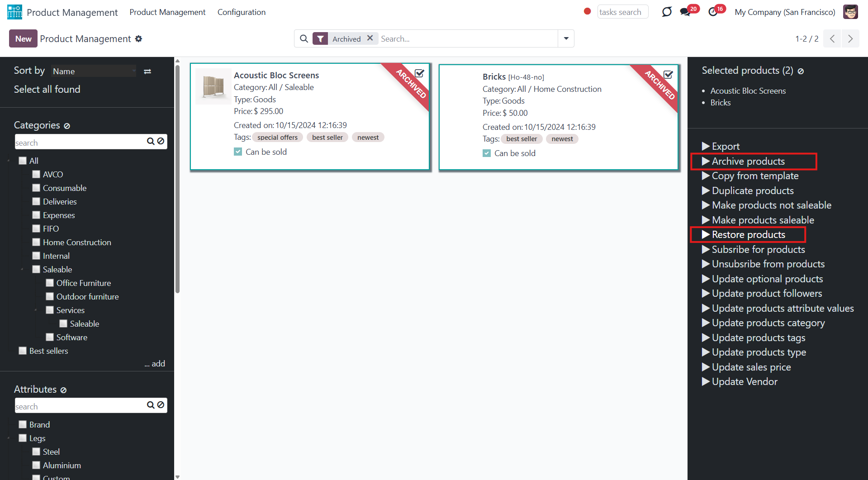
Task: Focus the attributes search input
Action: pyautogui.click(x=80, y=406)
